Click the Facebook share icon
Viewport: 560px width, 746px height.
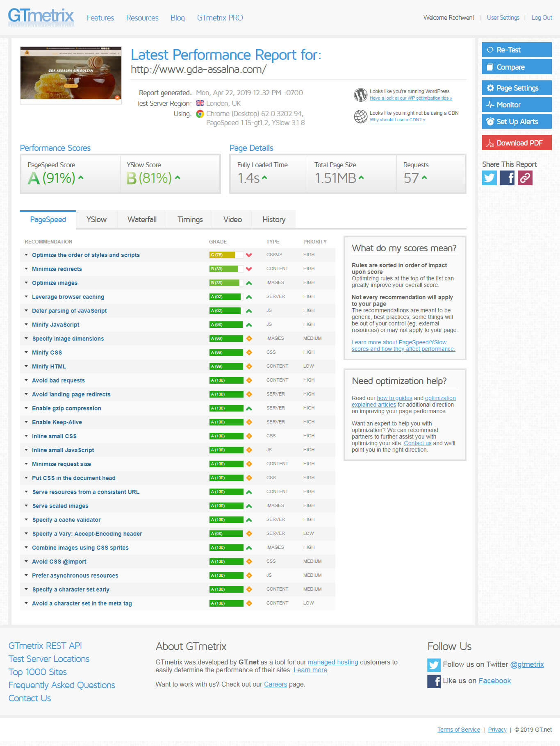[x=507, y=178]
